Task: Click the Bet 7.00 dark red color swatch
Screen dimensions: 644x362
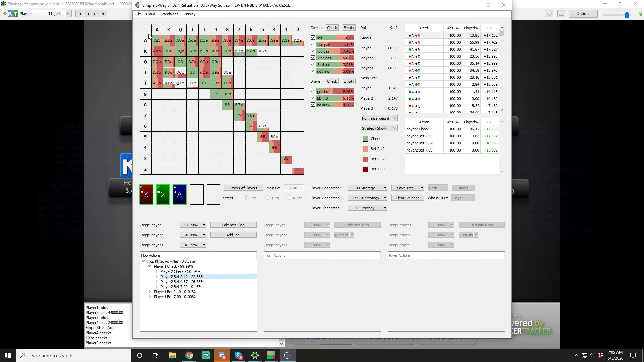Action: [x=365, y=169]
